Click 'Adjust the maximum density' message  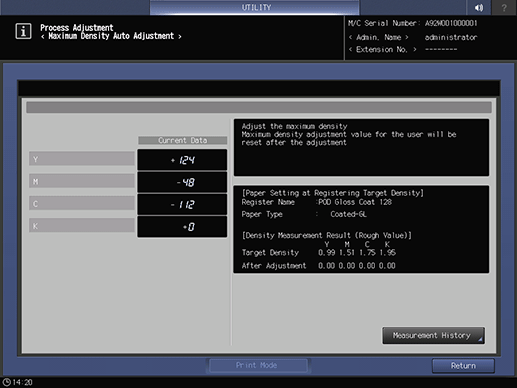[295, 126]
